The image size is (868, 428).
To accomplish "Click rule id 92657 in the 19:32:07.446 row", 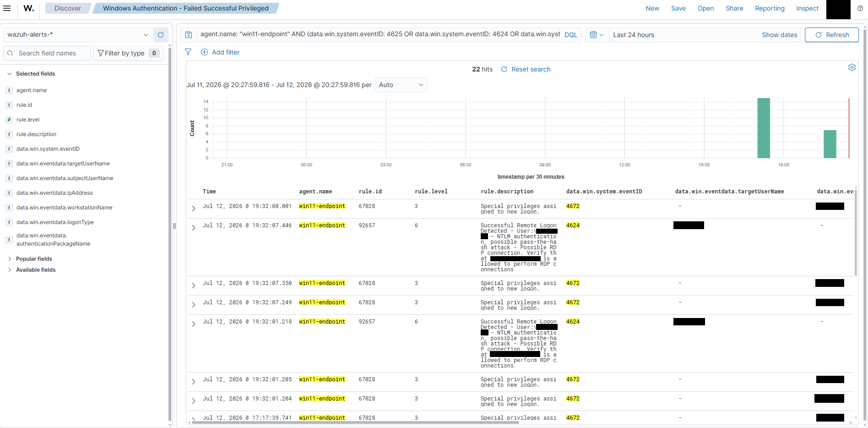I will (x=367, y=225).
